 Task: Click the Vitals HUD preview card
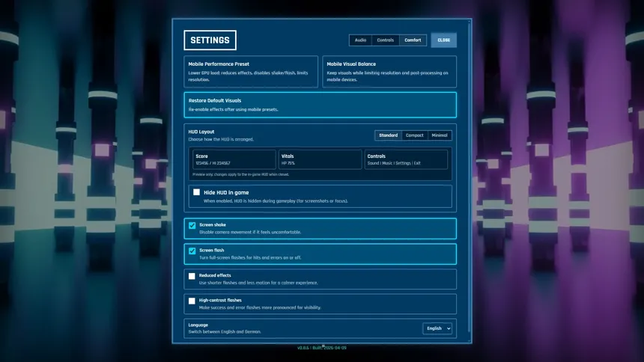(x=320, y=159)
